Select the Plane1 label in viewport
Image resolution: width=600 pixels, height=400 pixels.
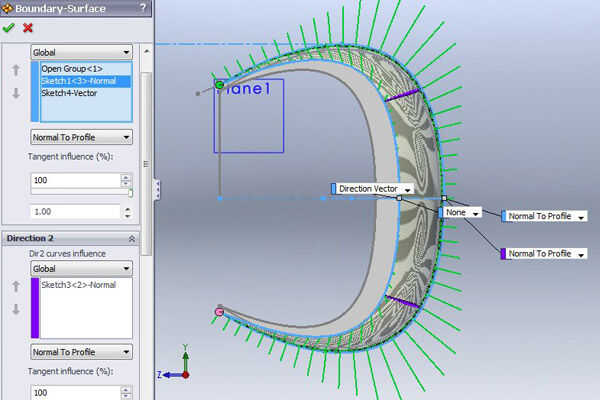pyautogui.click(x=244, y=88)
